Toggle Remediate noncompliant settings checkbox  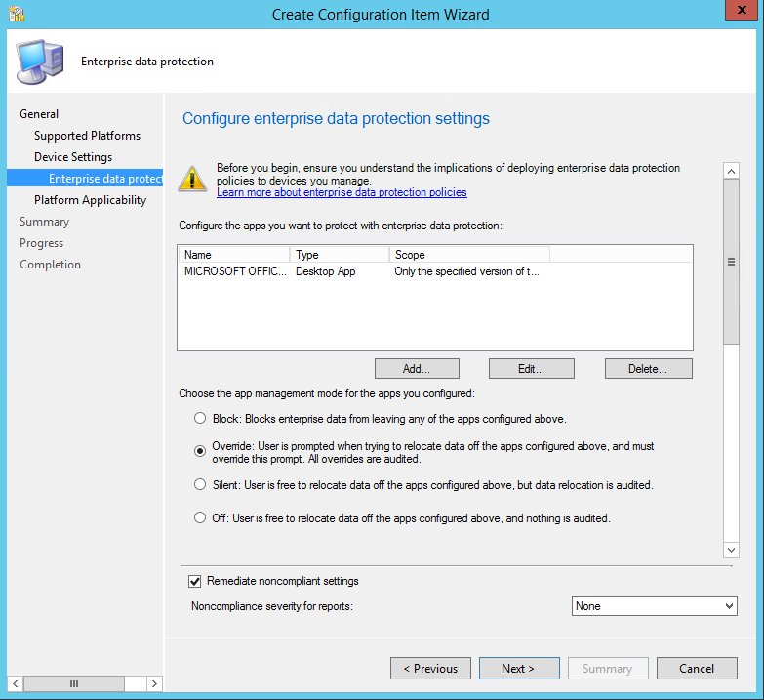point(195,581)
